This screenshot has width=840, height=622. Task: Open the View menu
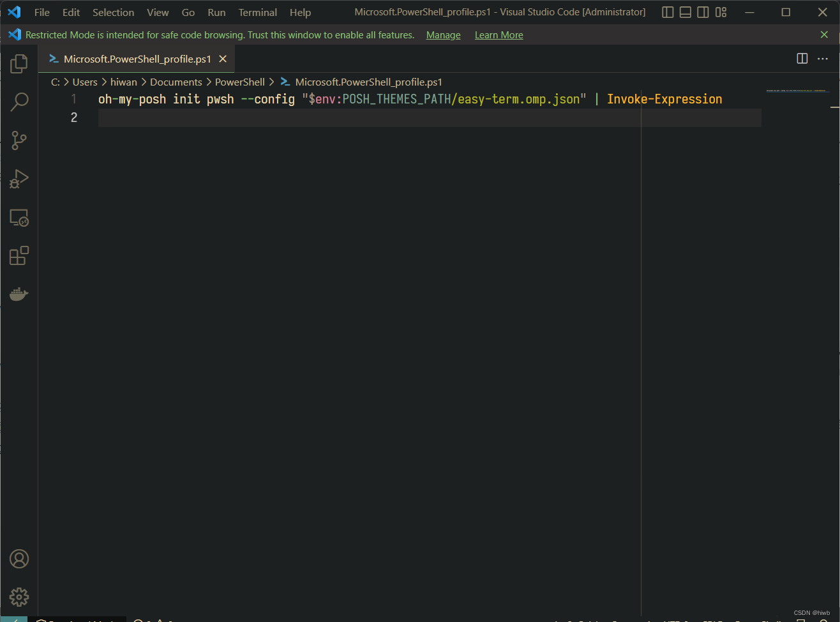point(158,12)
